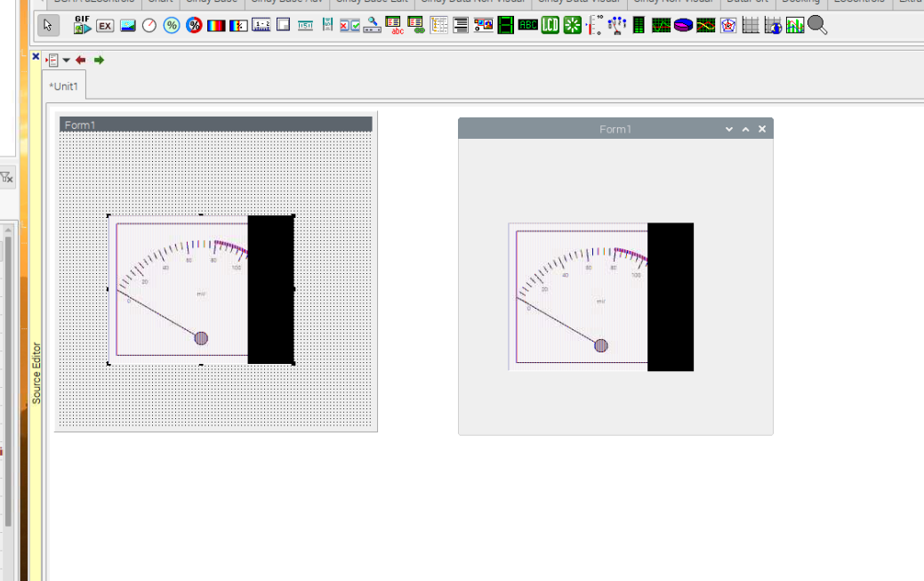Click the designer Form1 title bar

pyautogui.click(x=216, y=125)
